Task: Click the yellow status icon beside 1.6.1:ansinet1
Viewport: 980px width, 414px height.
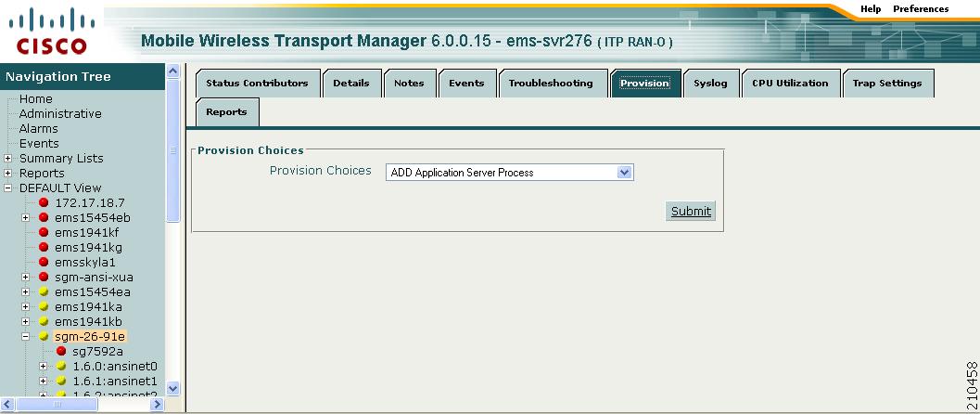Action: (x=61, y=381)
